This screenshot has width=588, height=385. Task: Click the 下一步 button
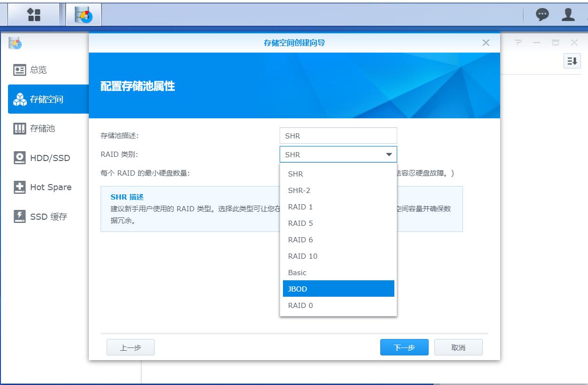[x=404, y=347]
